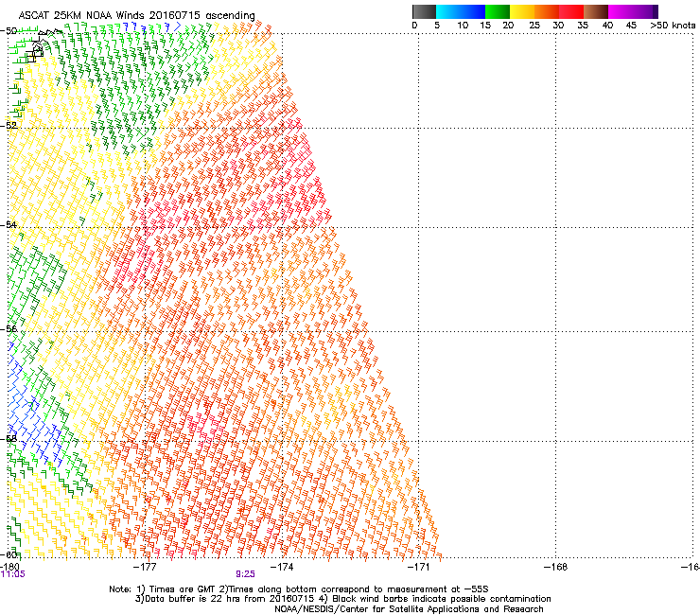Screen dimensions: 700x615
Task: Click the purple time stamp '11:05'
Action: (x=12, y=574)
